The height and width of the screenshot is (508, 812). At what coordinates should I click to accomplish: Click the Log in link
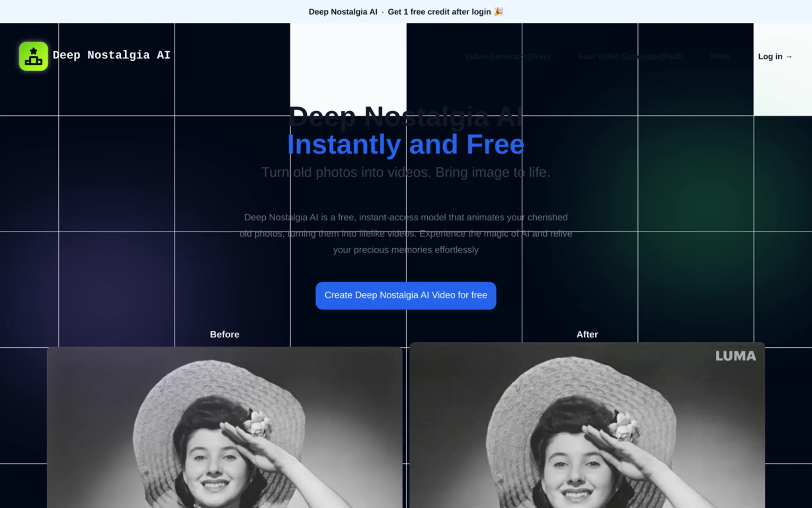click(x=770, y=56)
